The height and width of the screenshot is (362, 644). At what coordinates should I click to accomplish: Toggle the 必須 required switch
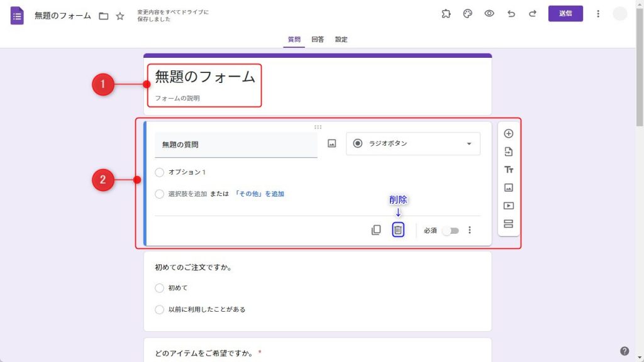(x=450, y=231)
